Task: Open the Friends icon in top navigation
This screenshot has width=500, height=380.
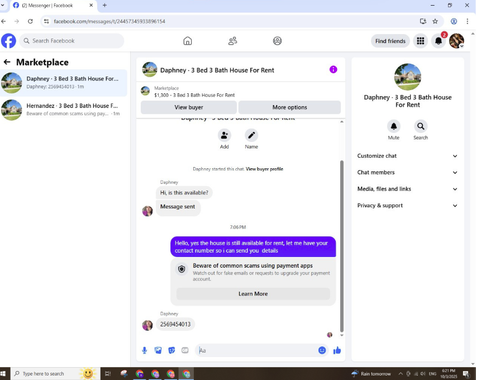Action: (x=232, y=41)
